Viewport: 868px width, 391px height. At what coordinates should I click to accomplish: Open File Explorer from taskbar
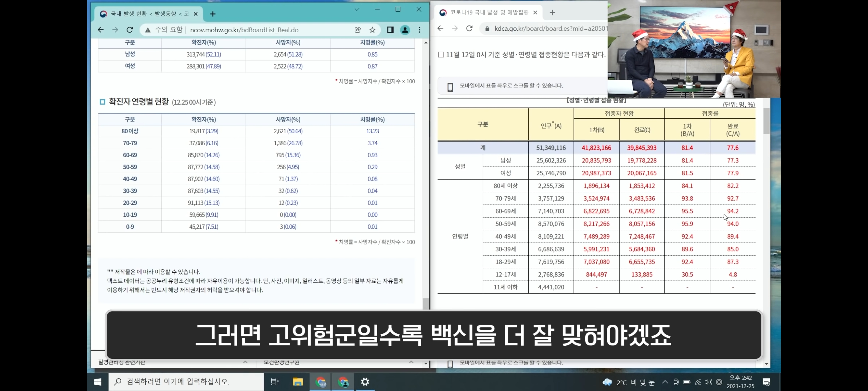(298, 382)
